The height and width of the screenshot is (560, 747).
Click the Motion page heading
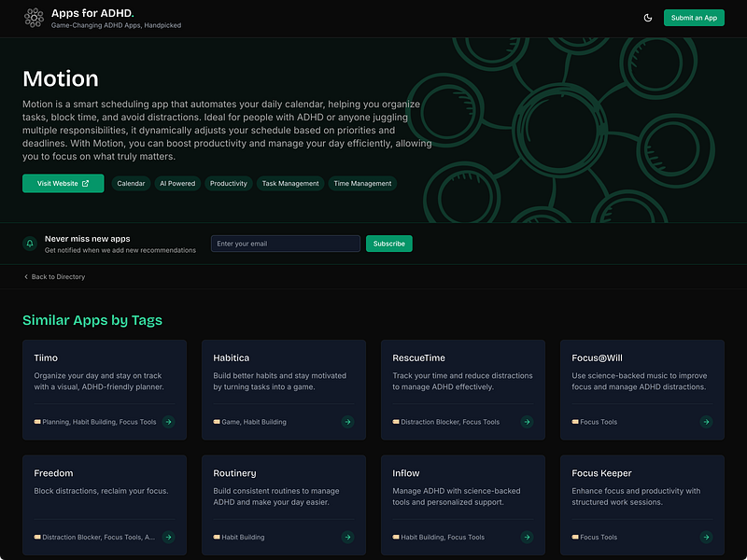[x=61, y=78]
